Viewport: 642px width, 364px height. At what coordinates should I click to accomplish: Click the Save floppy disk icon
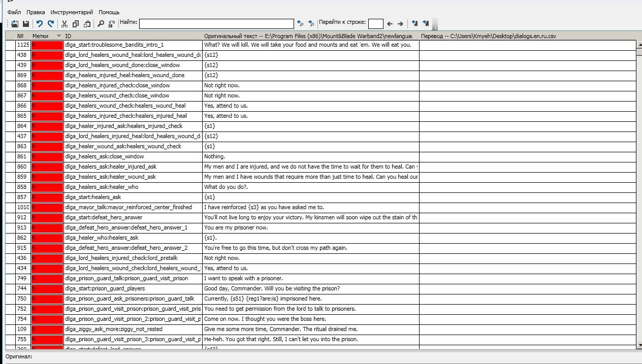point(25,23)
